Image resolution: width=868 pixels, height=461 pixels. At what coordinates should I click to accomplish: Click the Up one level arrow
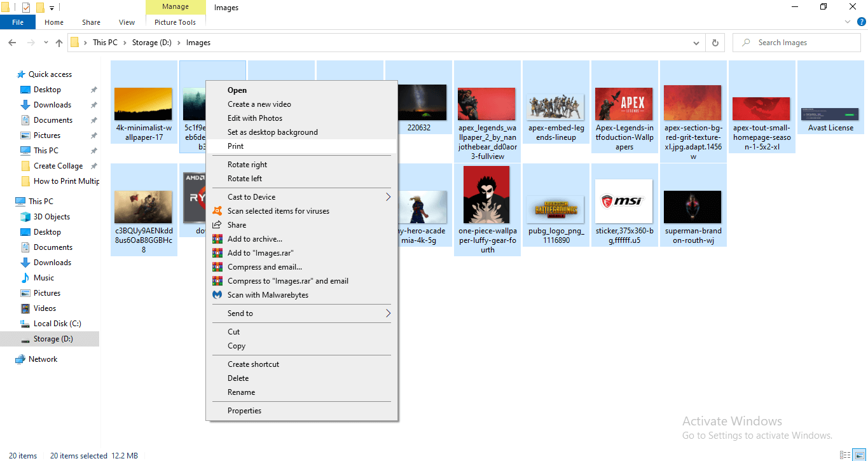tap(59, 43)
